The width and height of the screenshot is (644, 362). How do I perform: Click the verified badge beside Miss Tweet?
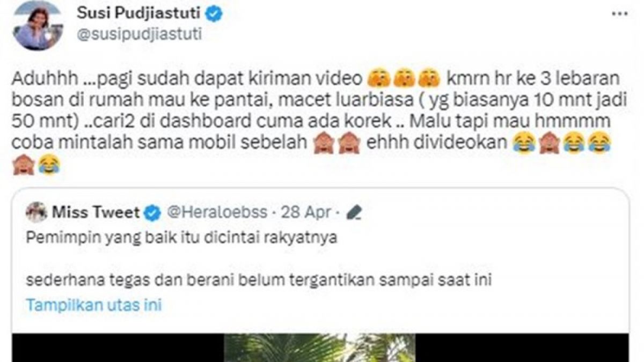tap(152, 213)
